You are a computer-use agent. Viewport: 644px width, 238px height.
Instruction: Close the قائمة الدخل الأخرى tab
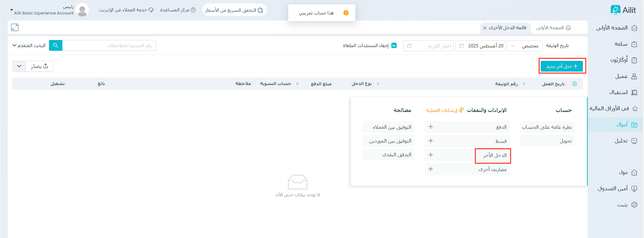click(485, 28)
